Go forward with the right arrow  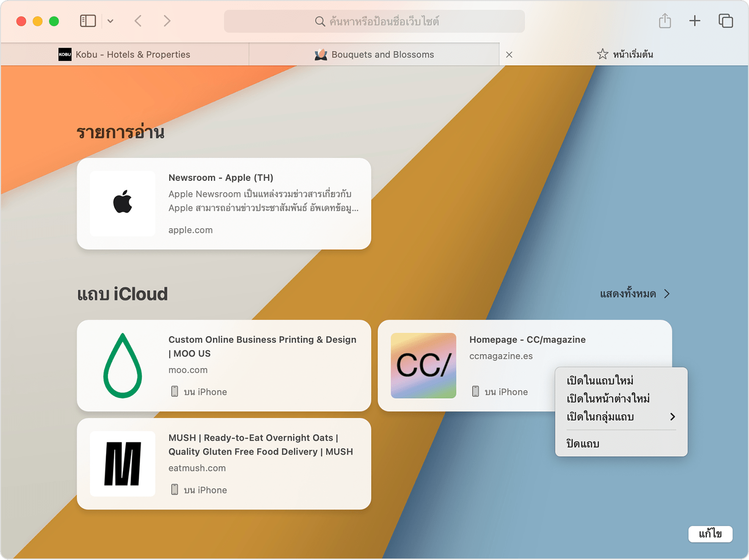click(167, 21)
